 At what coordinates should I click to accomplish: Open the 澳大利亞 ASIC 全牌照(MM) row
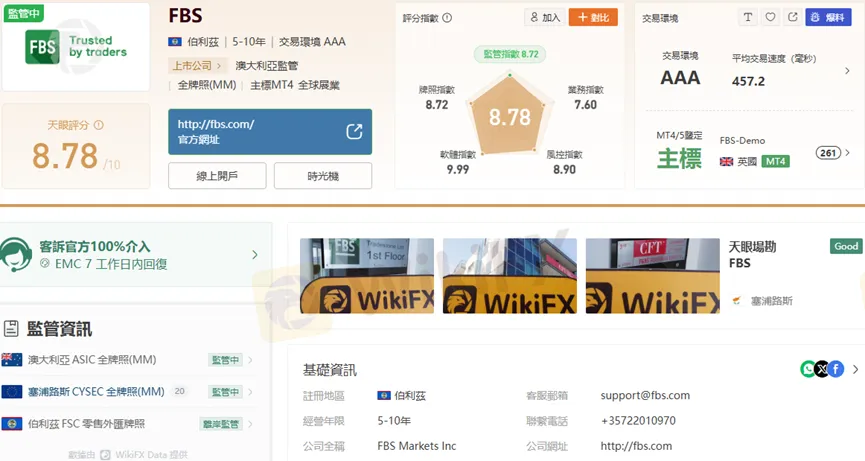tap(128, 360)
